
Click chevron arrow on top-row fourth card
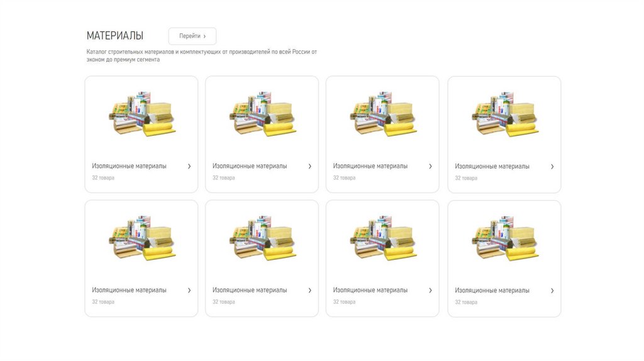(x=552, y=167)
